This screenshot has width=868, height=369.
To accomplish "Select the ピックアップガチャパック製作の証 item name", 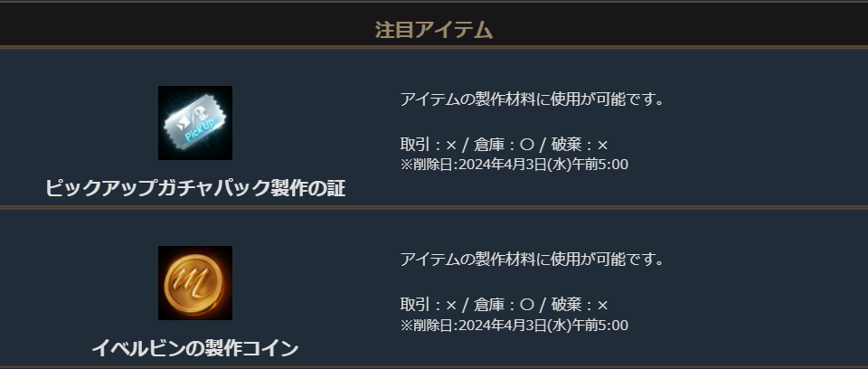I will pyautogui.click(x=195, y=189).
